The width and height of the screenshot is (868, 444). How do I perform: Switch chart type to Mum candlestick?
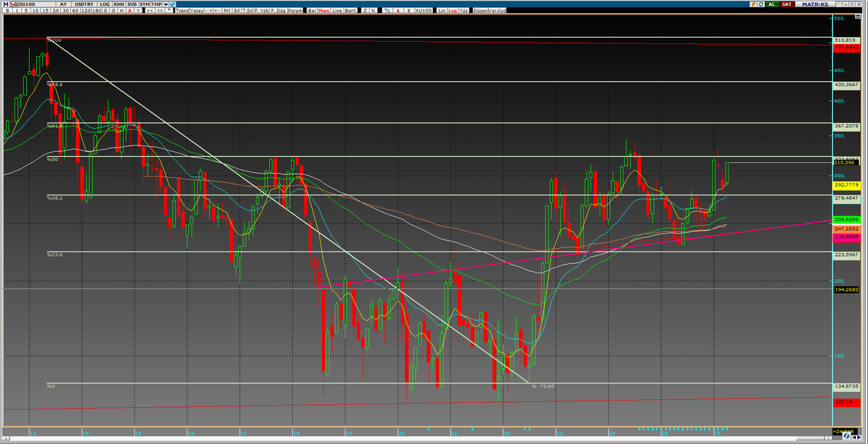click(x=323, y=11)
